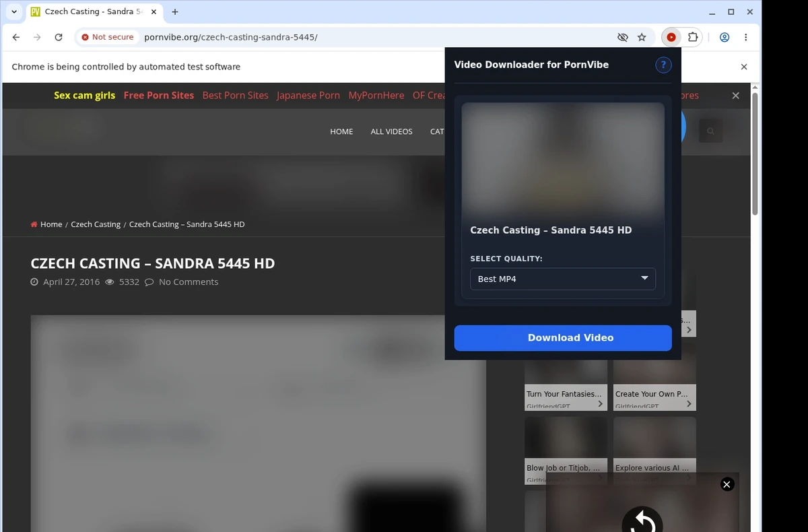This screenshot has width=808, height=532.
Task: Go to HOME in site navigation
Action: (x=341, y=131)
